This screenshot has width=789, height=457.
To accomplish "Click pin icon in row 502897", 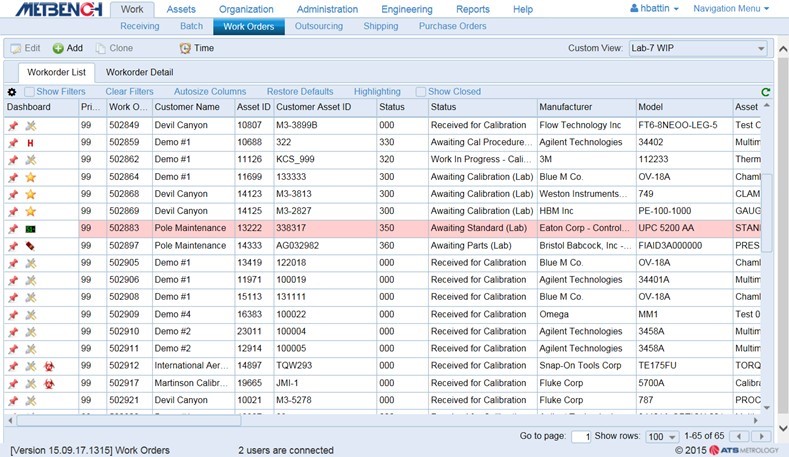I will [x=13, y=246].
